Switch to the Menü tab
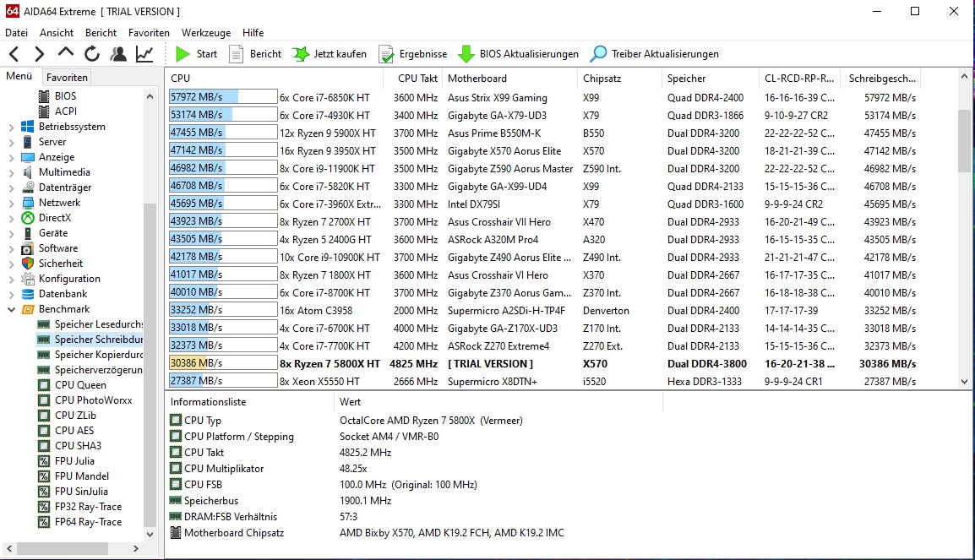 pyautogui.click(x=19, y=76)
